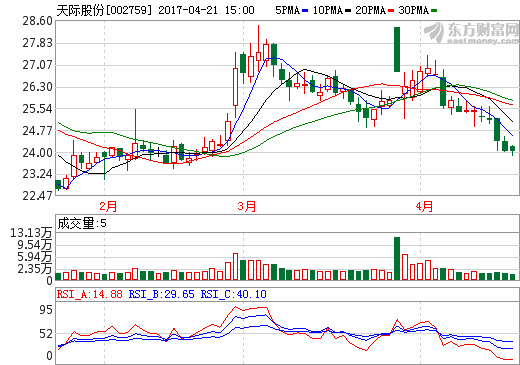Click the 95 RSI axis label
This screenshot has width=520, height=365.
pos(46,310)
